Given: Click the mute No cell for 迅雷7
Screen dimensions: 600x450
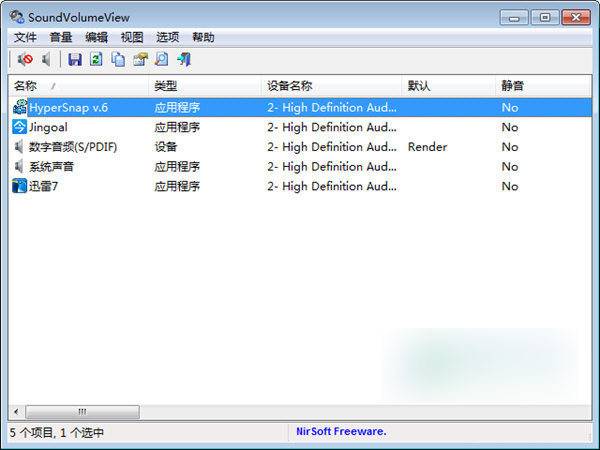Looking at the screenshot, I should 510,186.
